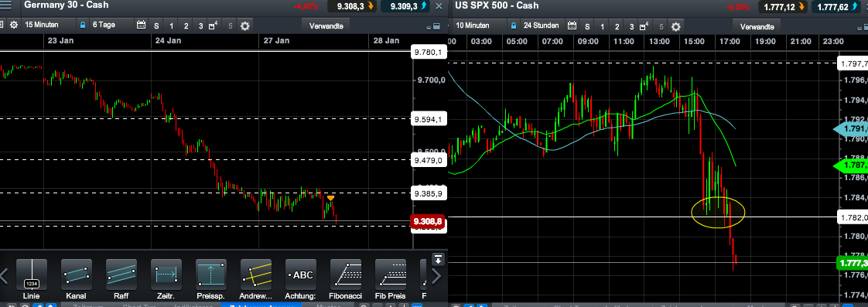
Task: Pick the Zeitr. measurement tool
Action: pyautogui.click(x=166, y=275)
